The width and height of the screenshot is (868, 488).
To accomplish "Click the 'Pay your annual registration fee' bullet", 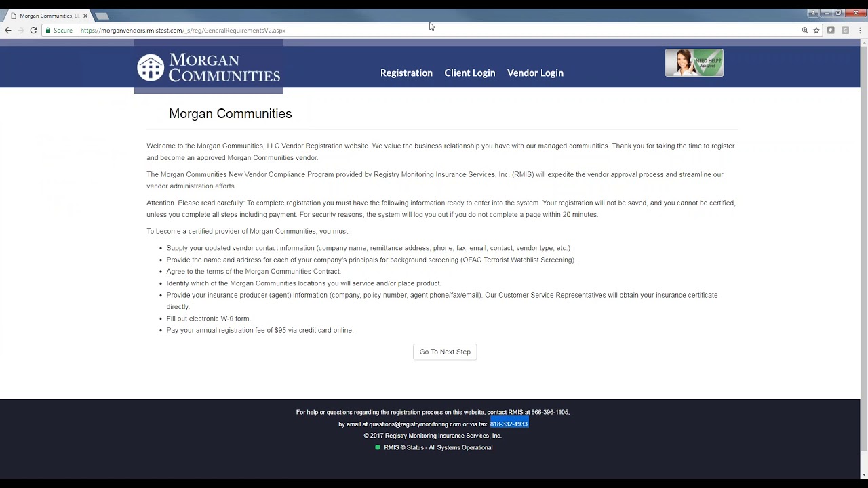I will coord(260,330).
